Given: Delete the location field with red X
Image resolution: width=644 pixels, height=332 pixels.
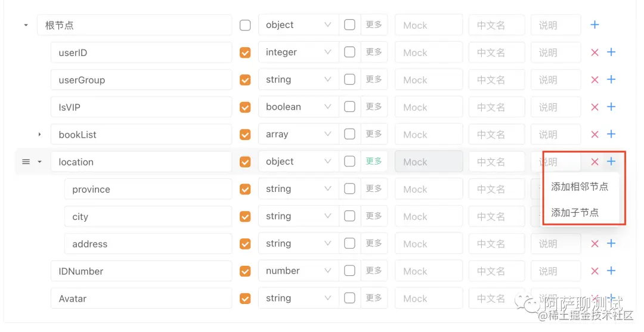Looking at the screenshot, I should pyautogui.click(x=595, y=162).
